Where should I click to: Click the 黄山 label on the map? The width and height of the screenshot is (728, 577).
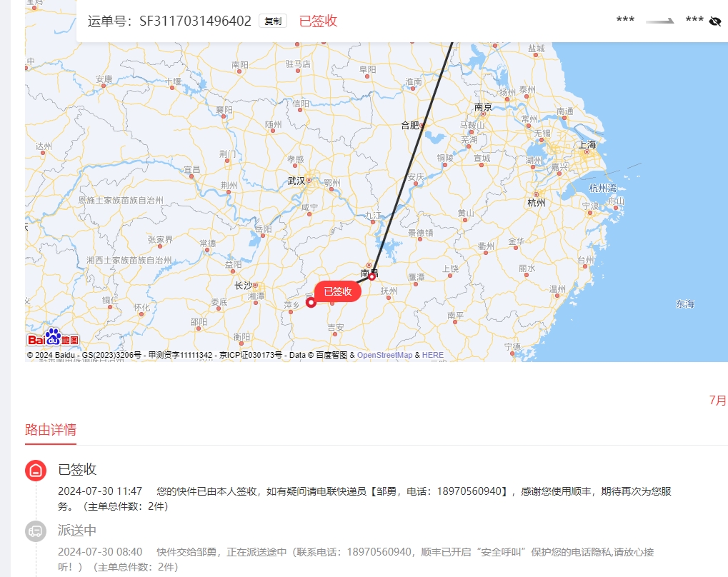[x=466, y=213]
